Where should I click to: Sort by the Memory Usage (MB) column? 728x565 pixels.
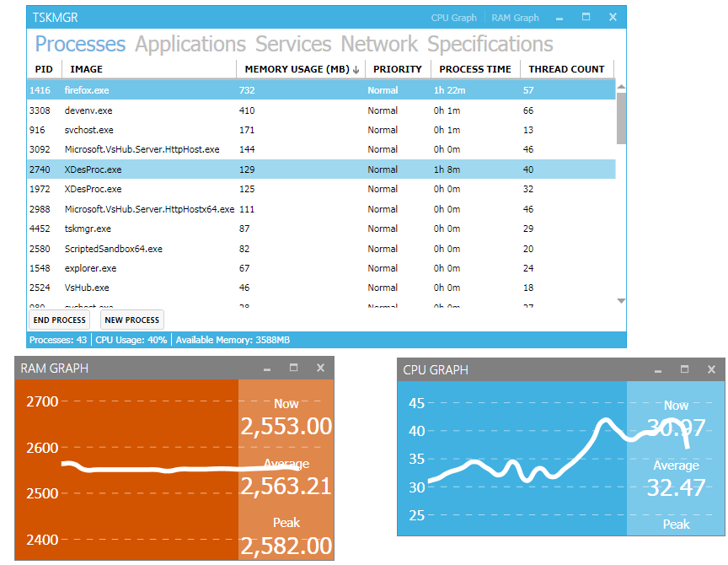point(302,69)
